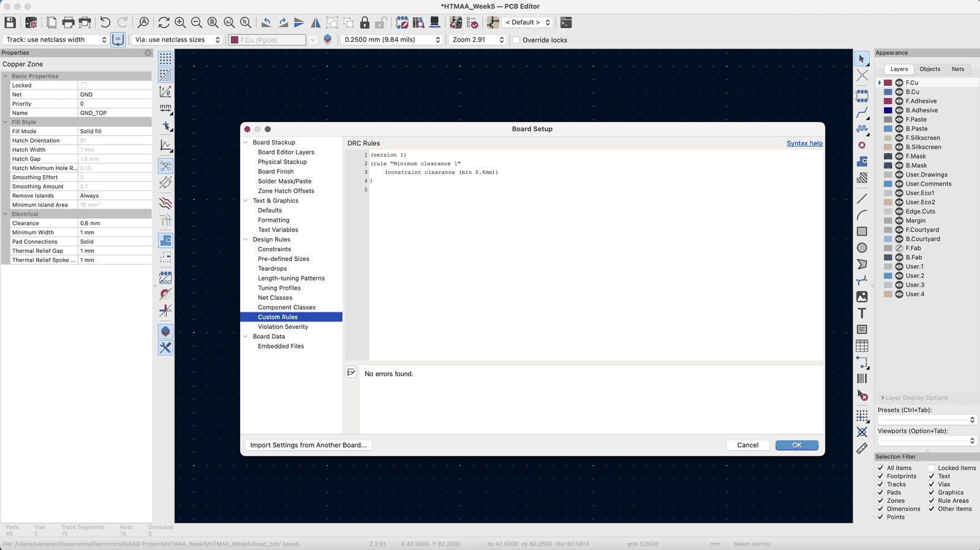Select the arrow Selection tool
This screenshot has height=550, width=980.
[862, 59]
